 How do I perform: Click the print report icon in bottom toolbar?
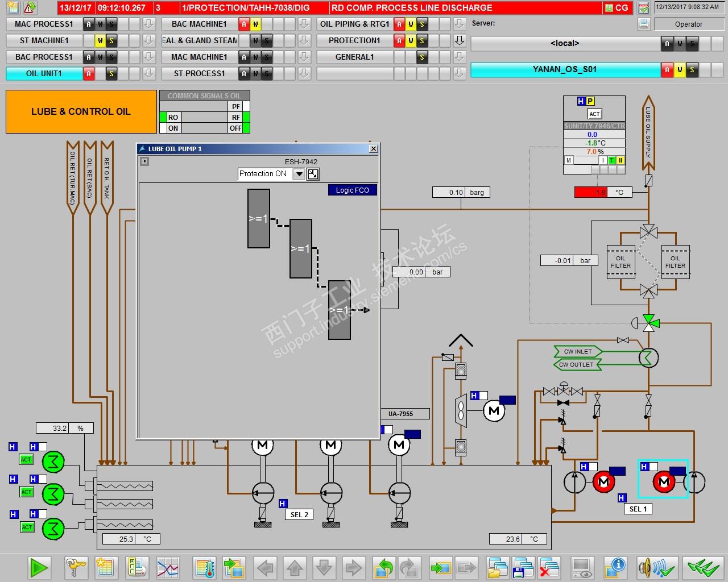point(137,567)
